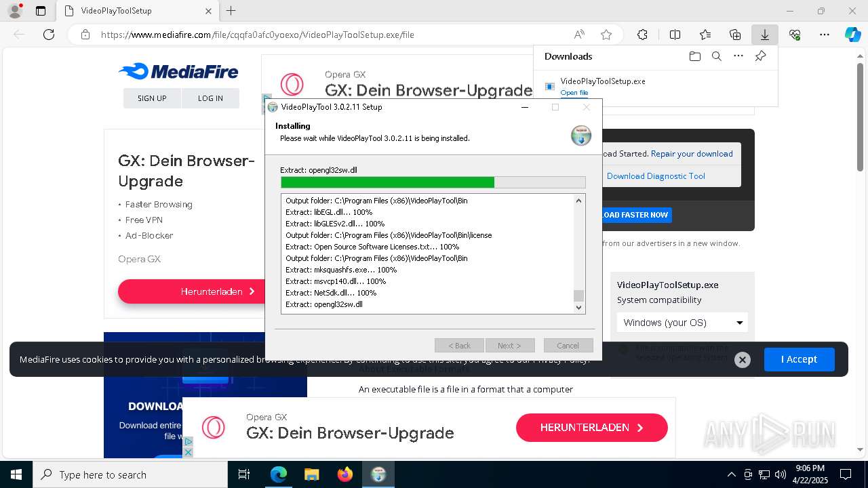Launch Firefox from the taskbar
Screen dimensions: 868x488
(x=344, y=474)
